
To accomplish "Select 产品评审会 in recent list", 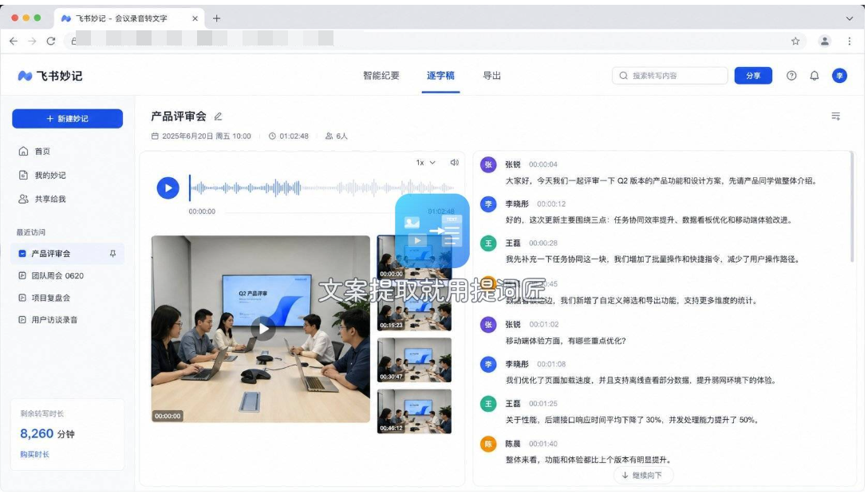I will (67, 254).
